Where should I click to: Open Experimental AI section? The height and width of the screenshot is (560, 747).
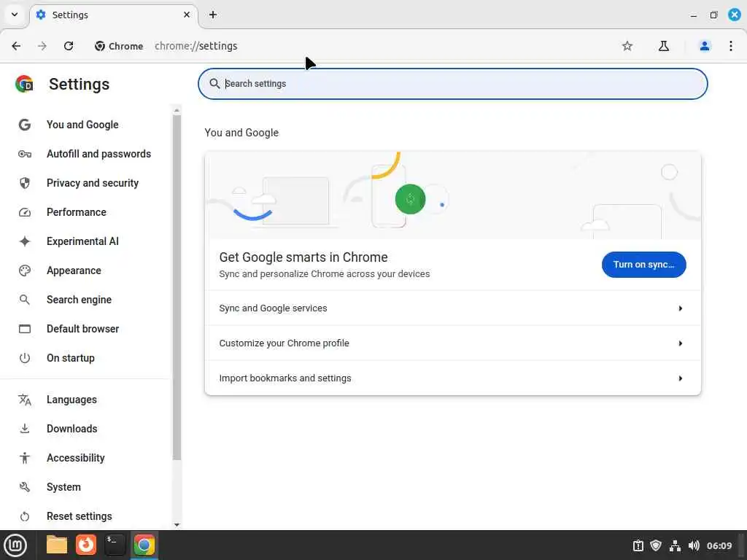82,241
